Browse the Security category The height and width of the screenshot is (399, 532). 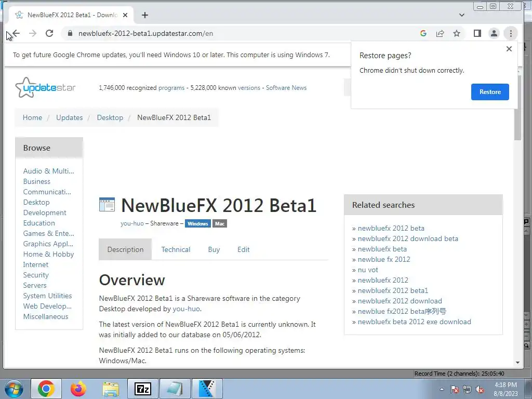tap(36, 275)
